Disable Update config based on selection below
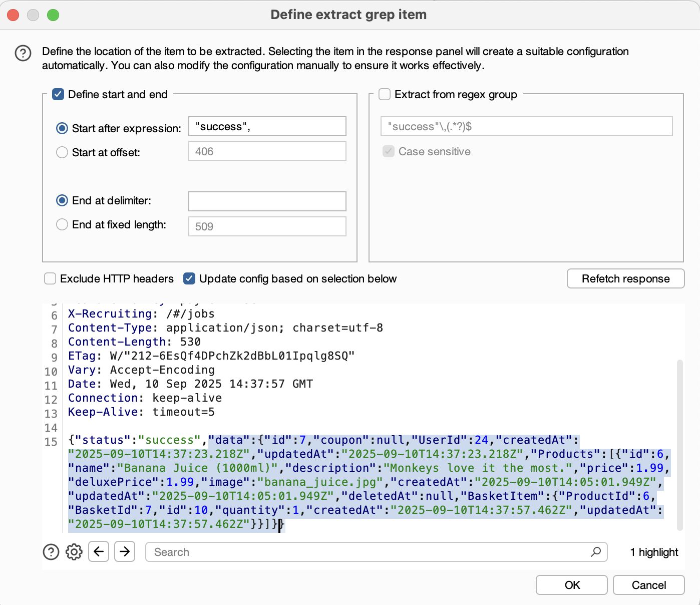This screenshot has height=605, width=700. [189, 278]
